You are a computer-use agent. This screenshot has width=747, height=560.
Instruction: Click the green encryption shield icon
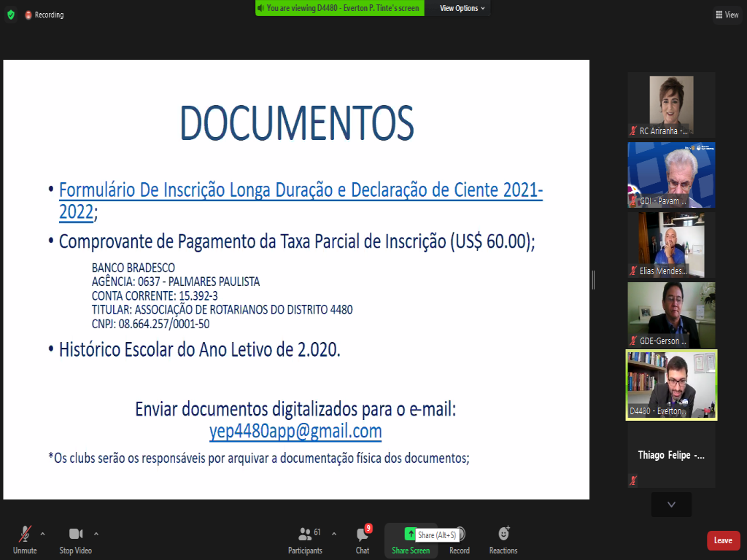(x=10, y=15)
